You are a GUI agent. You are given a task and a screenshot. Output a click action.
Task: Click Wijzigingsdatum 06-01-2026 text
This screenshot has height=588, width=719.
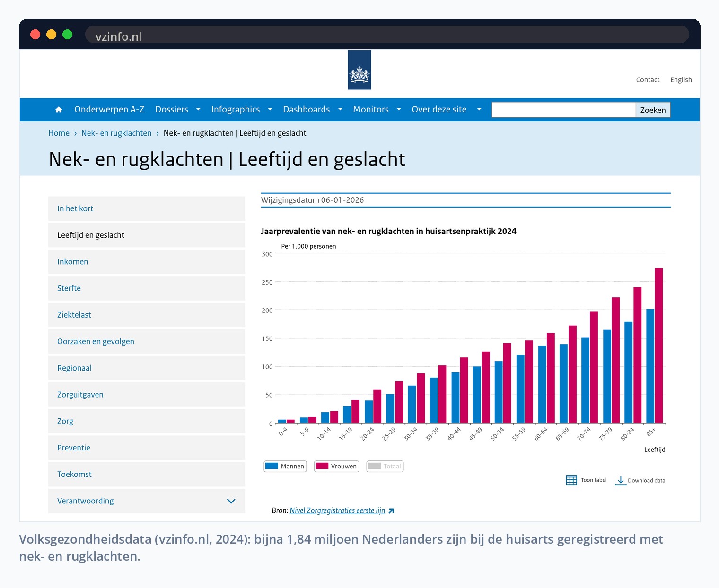tap(313, 200)
